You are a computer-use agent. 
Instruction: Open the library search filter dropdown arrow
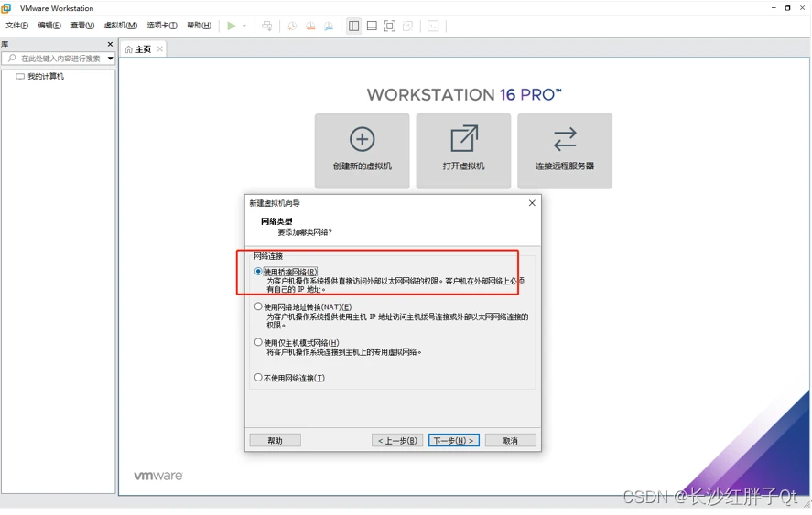pyautogui.click(x=110, y=59)
